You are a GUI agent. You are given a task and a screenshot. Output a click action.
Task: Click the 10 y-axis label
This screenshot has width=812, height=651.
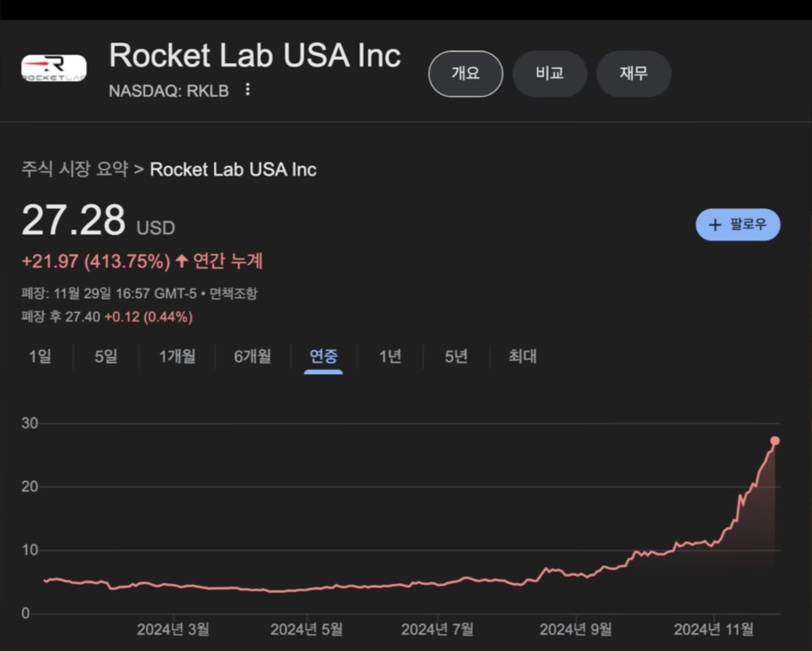click(x=30, y=551)
